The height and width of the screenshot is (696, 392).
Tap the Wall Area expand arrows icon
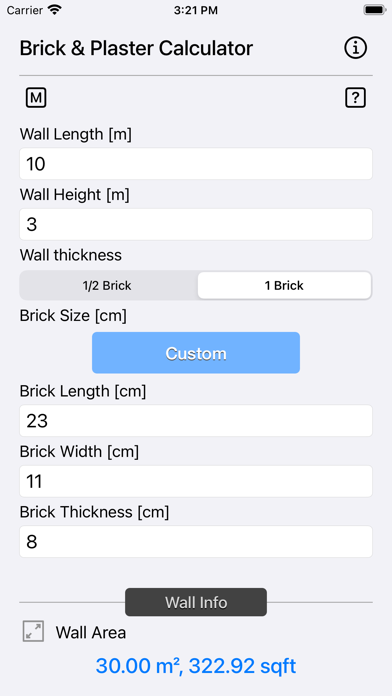coord(33,631)
